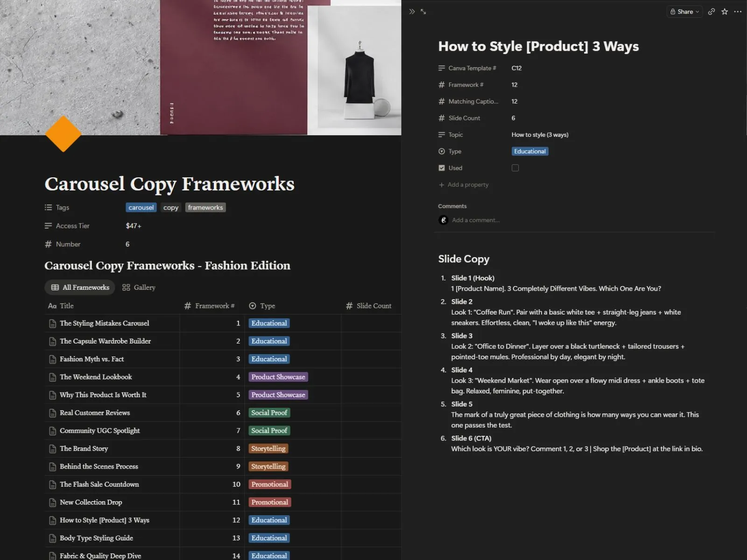
Task: Open the three-dots more options menu
Action: coord(738,12)
